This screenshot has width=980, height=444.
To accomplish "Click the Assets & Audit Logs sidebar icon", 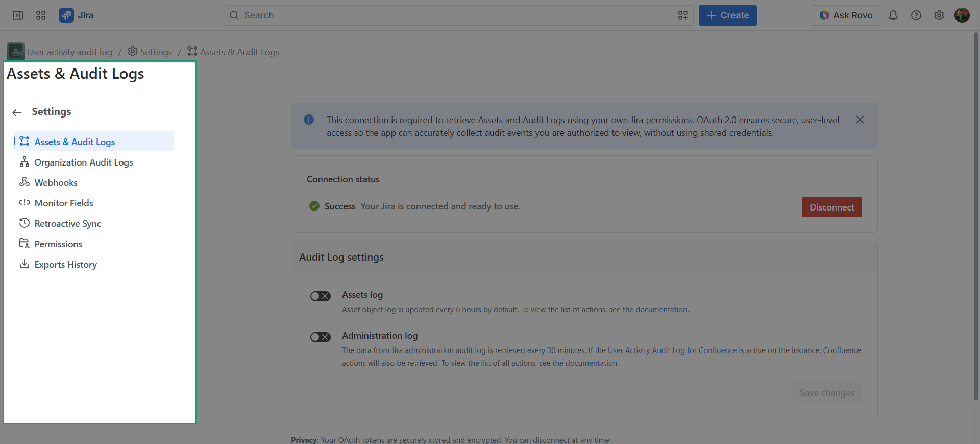I will pos(24,141).
